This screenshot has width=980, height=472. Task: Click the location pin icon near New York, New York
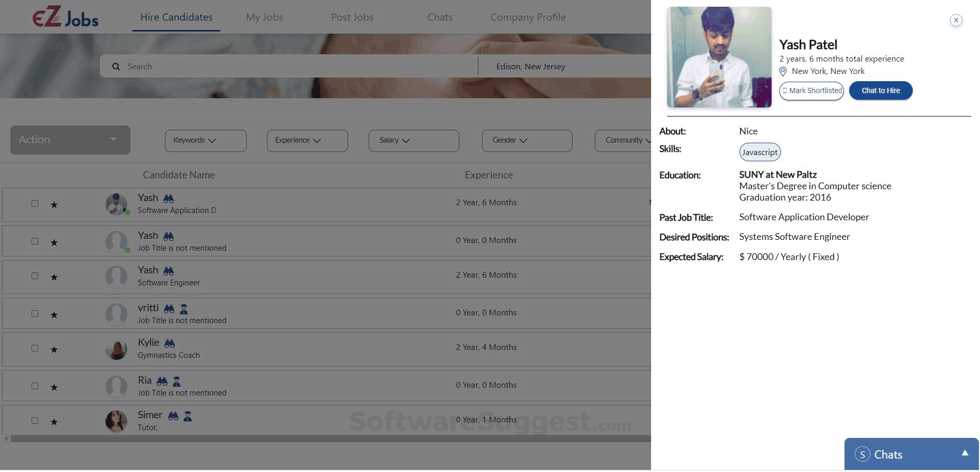click(784, 71)
